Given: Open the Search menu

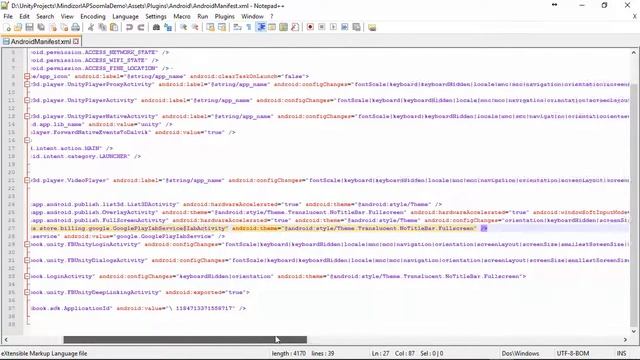Looking at the screenshot, I should click(x=45, y=16).
